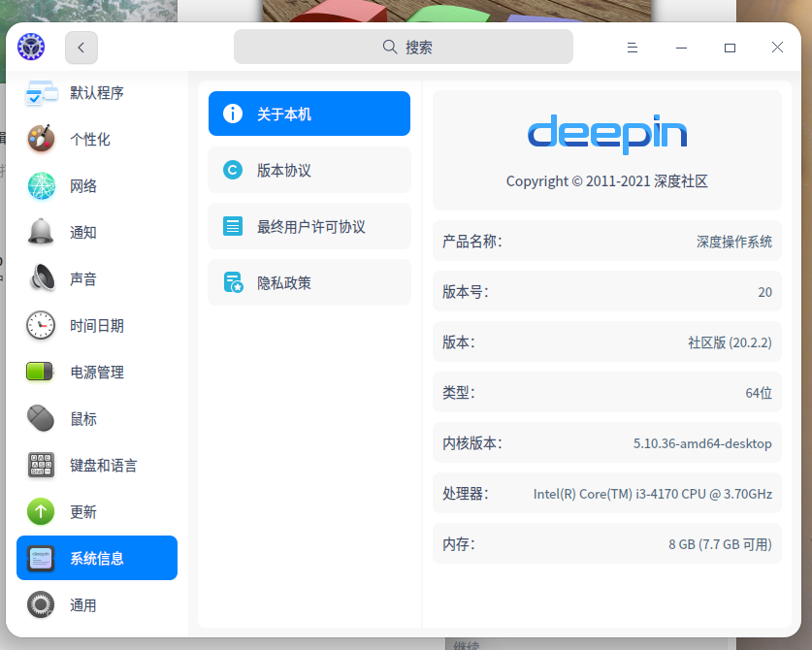Open the 通知 notification settings
812x650 pixels.
pos(97,233)
